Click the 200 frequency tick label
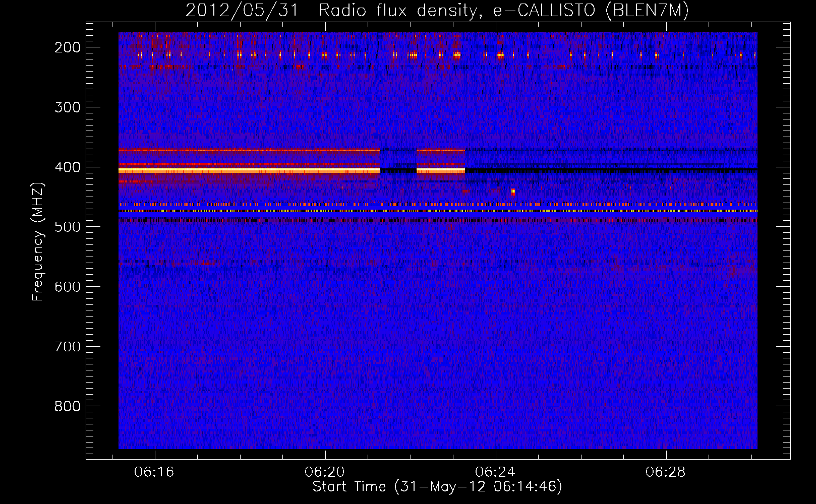Screen dimensions: 816x504 pyautogui.click(x=68, y=47)
